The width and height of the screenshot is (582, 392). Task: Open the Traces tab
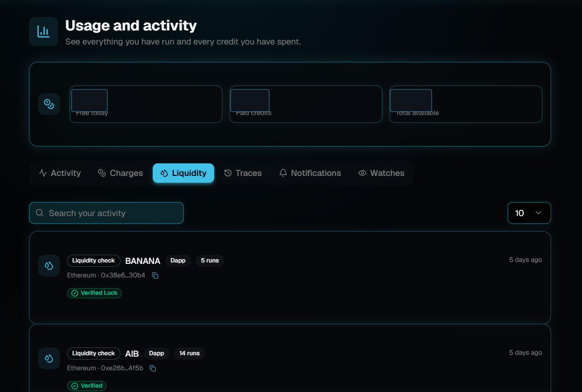tap(243, 173)
